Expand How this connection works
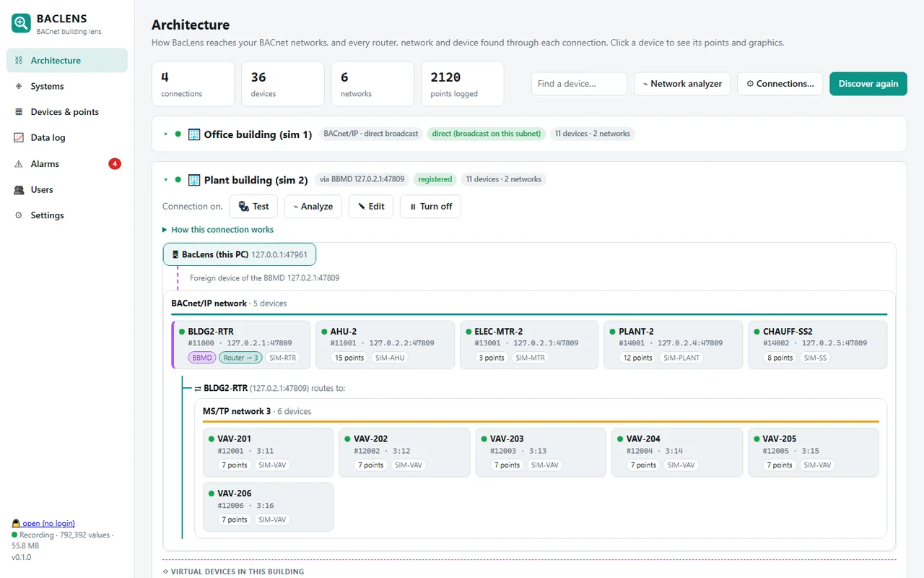This screenshot has width=924, height=578. point(219,230)
